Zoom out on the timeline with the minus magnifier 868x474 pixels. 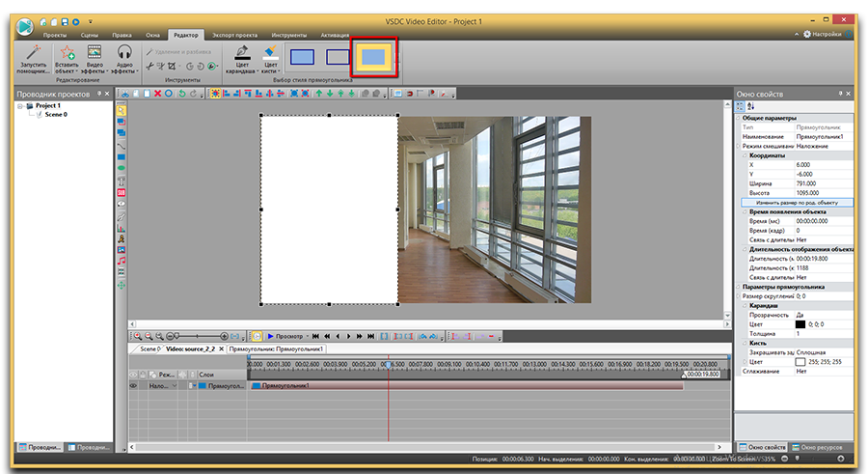(149, 336)
